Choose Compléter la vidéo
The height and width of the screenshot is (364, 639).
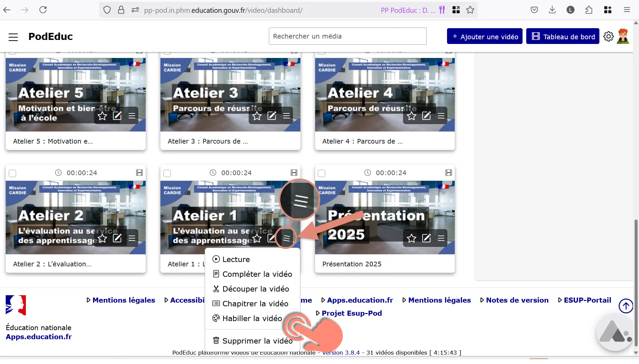(x=252, y=274)
